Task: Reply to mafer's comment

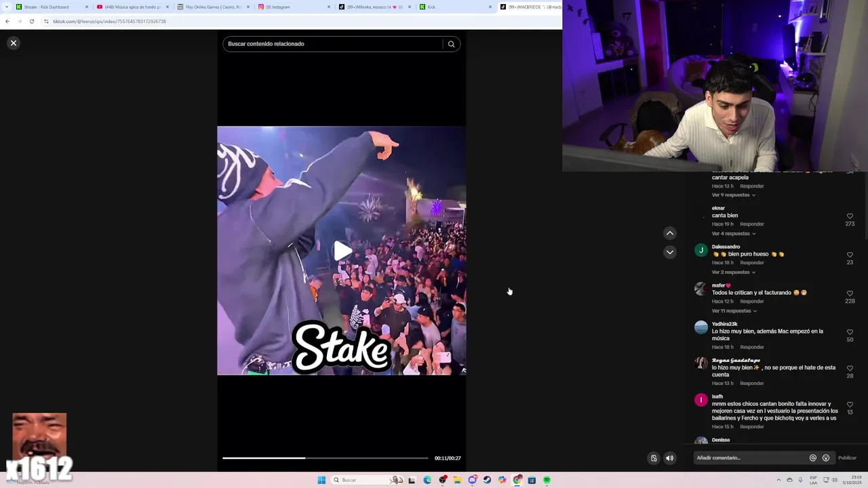Action: click(x=752, y=302)
